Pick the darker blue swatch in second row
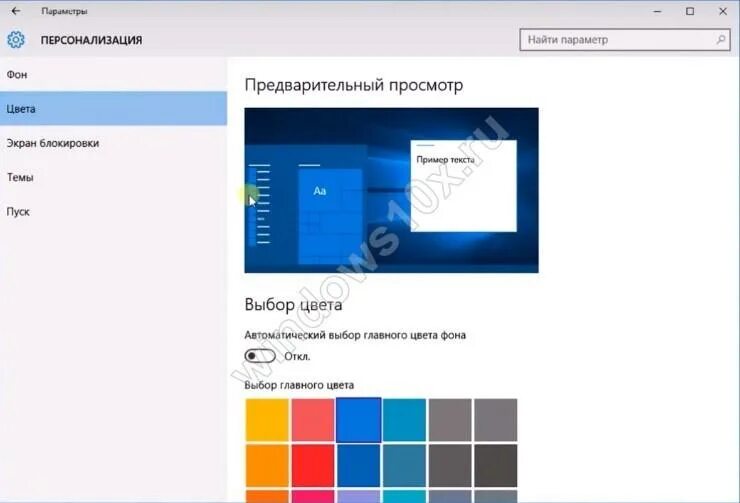The height and width of the screenshot is (503, 740). [359, 465]
